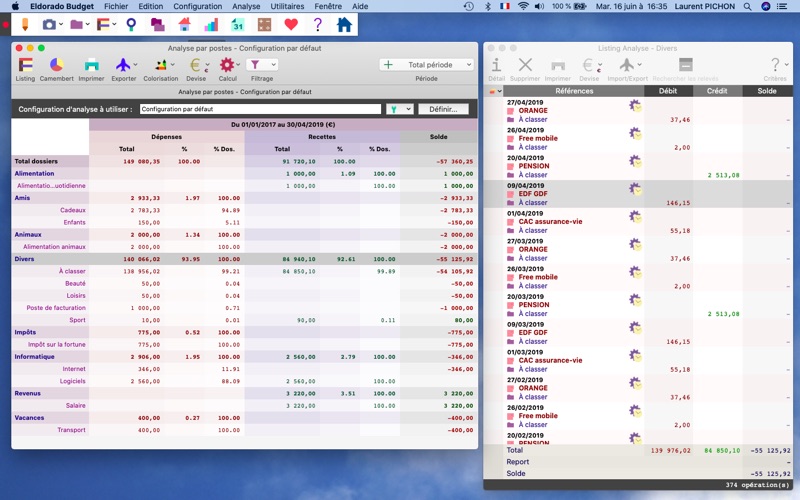Click the pencil icon in top toolbar
Viewport: 800px width, 500px height.
pos(24,24)
